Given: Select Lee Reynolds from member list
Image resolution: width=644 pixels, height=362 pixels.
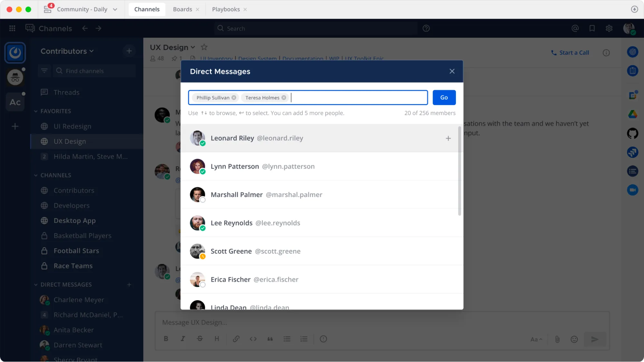Looking at the screenshot, I should point(322,223).
